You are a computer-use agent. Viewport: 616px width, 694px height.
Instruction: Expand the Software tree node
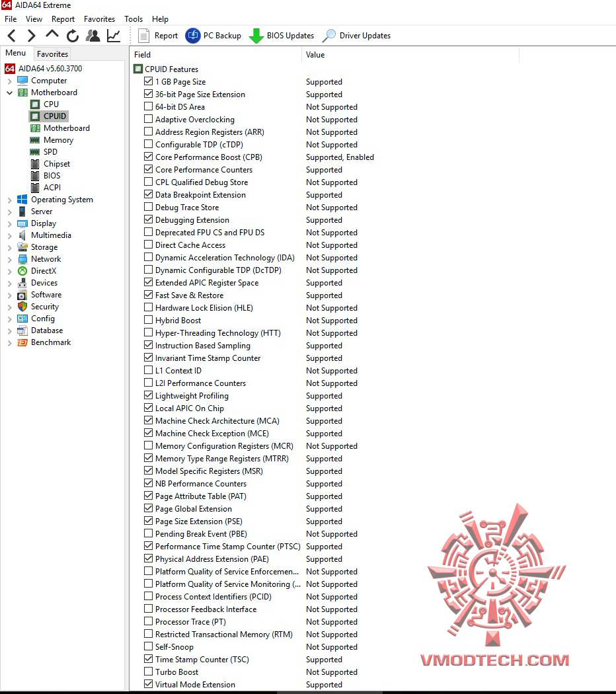(x=9, y=295)
